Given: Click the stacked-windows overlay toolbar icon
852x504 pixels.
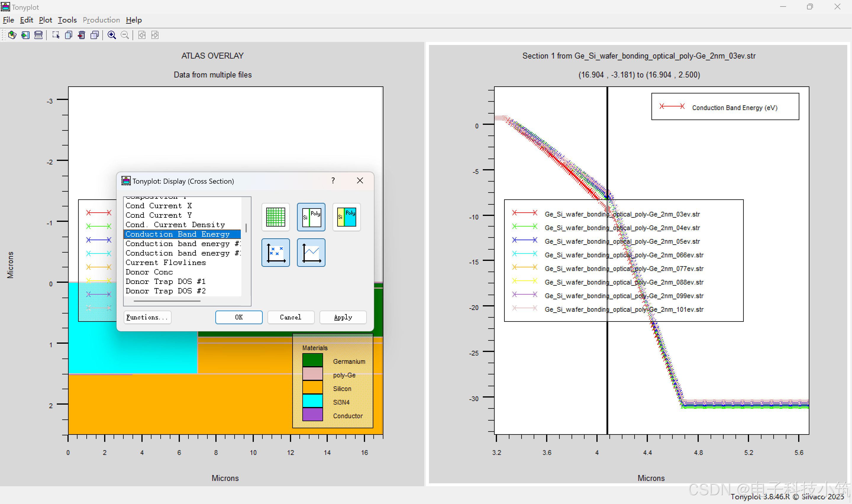Looking at the screenshot, I should pyautogui.click(x=95, y=35).
